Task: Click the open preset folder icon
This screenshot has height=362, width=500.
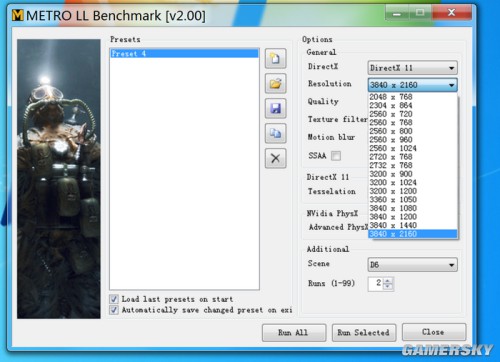Action: pyautogui.click(x=275, y=83)
